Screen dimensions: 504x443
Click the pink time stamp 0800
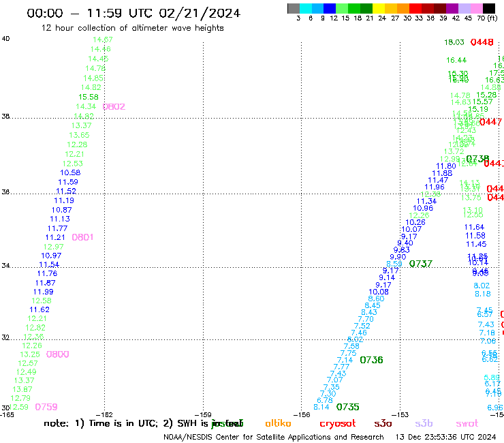click(57, 354)
